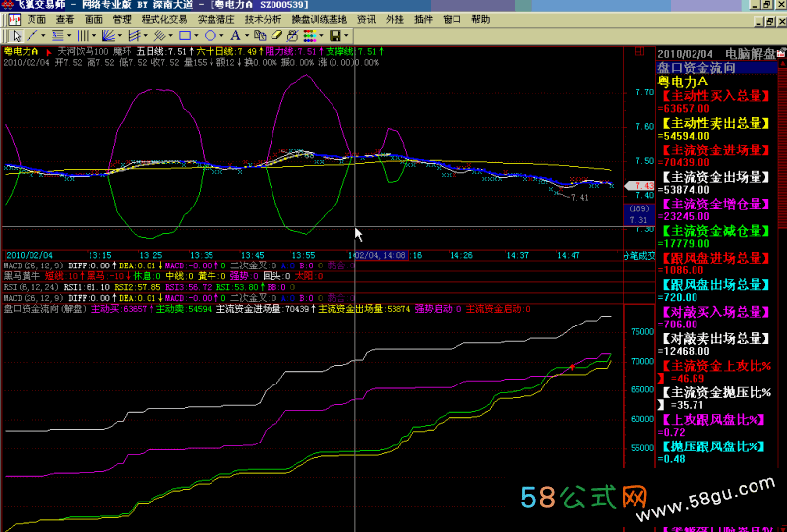787x532 pixels.
Task: Select the fan lines tool
Action: pyautogui.click(x=108, y=36)
